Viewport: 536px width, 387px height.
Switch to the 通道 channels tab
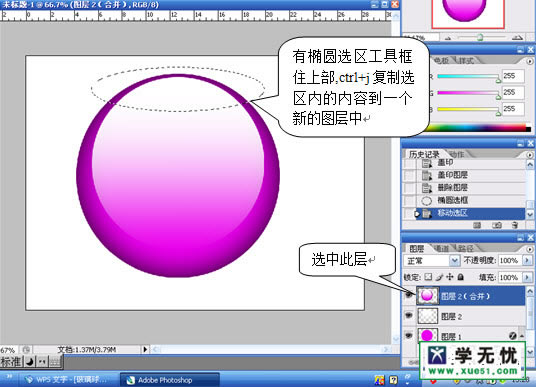point(442,249)
